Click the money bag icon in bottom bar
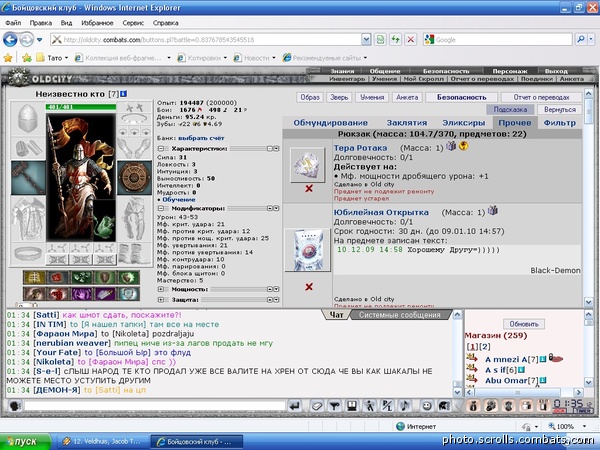Image resolution: width=600 pixels, height=450 pixels. [x=474, y=406]
